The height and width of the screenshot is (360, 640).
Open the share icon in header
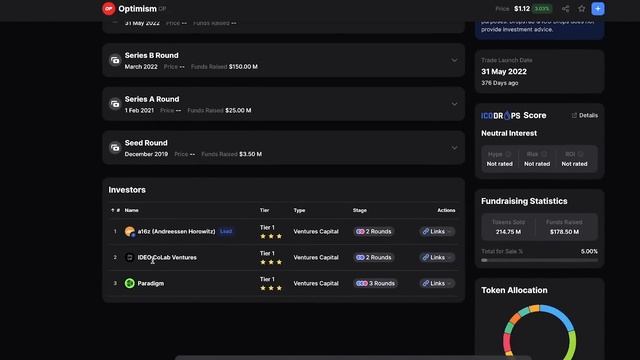tap(565, 9)
